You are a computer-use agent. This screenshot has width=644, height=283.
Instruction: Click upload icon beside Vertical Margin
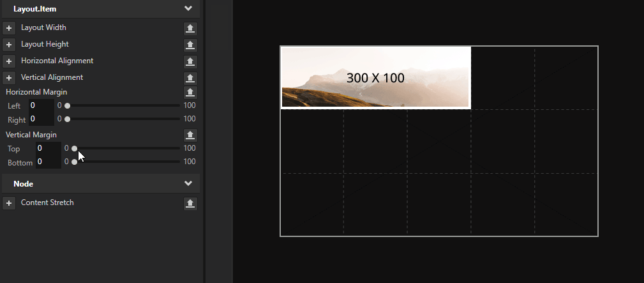pos(190,135)
